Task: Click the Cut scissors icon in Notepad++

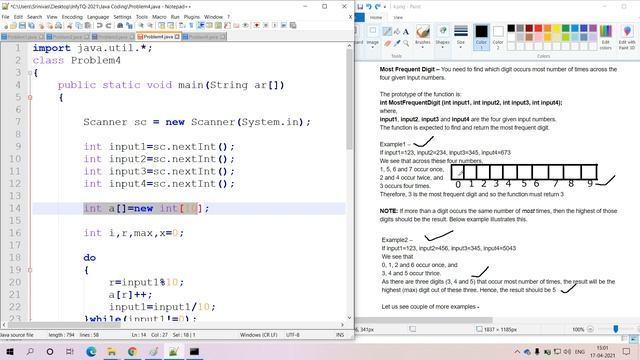Action: pos(69,25)
